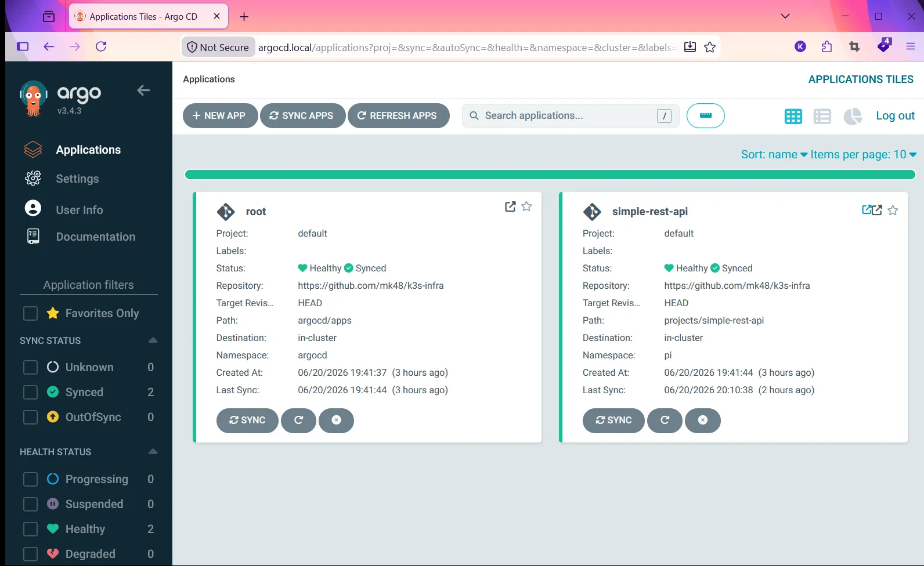Open User Info in the sidebar
This screenshot has width=924, height=566.
[80, 210]
